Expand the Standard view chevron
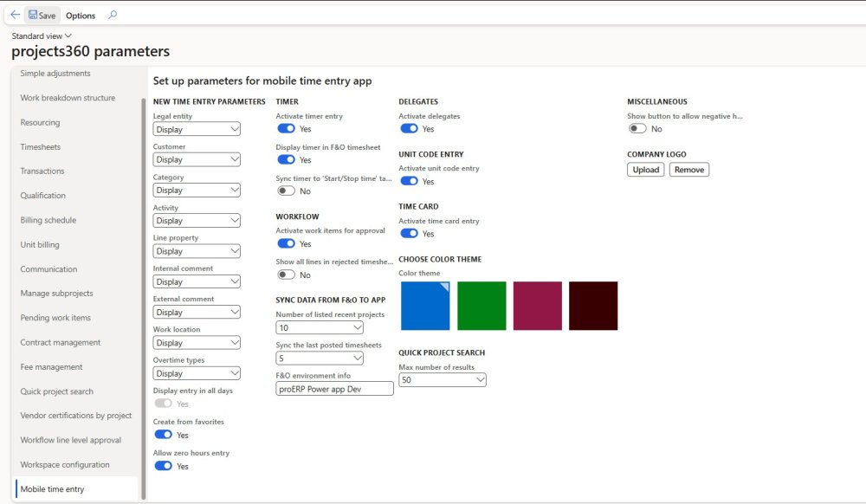This screenshot has width=866, height=504. click(68, 36)
